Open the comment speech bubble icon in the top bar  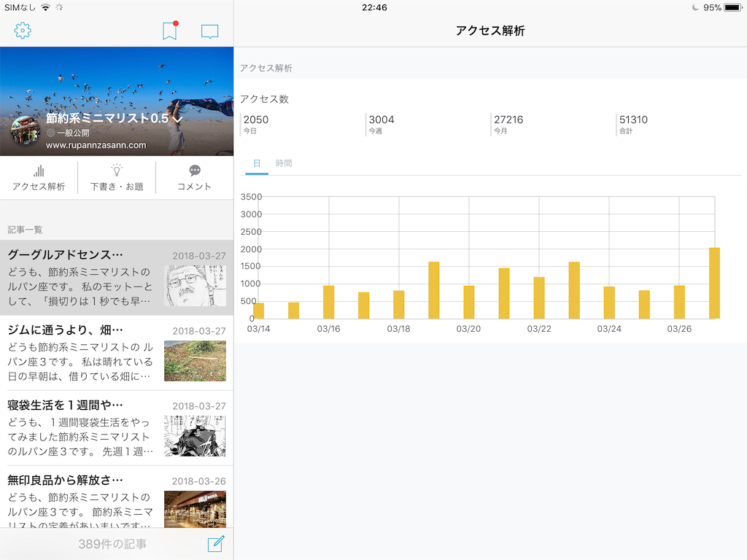point(209,31)
